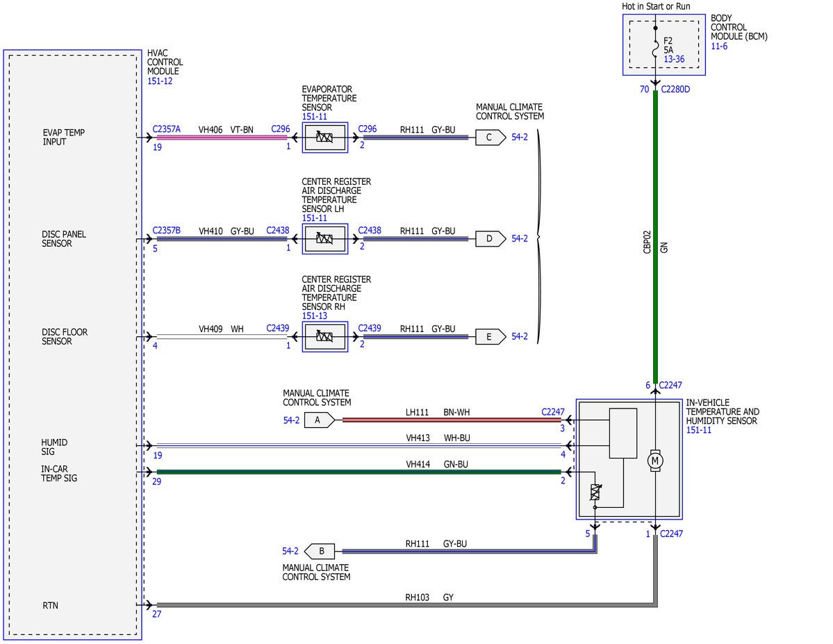
Task: Open the 54-2 link beside connector D
Action: pyautogui.click(x=520, y=238)
